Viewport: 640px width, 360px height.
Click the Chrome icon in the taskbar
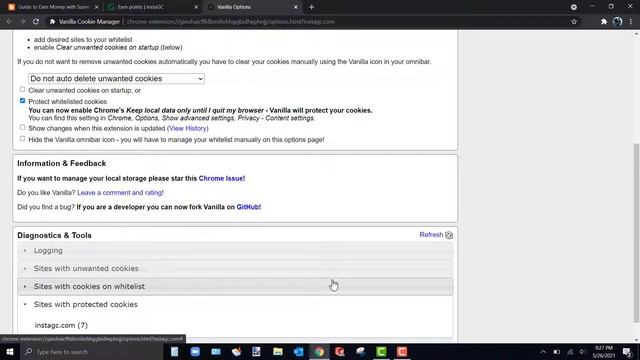pyautogui.click(x=319, y=351)
